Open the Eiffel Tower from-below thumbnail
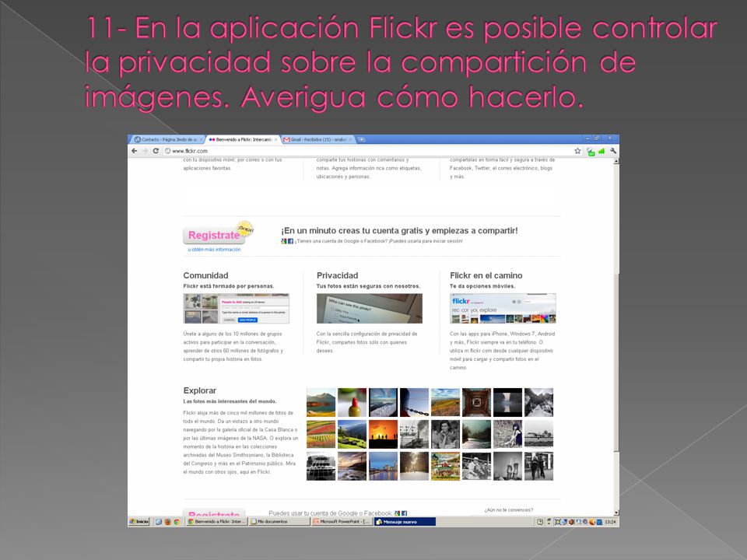Image resolution: width=747 pixels, height=560 pixels. (x=476, y=402)
